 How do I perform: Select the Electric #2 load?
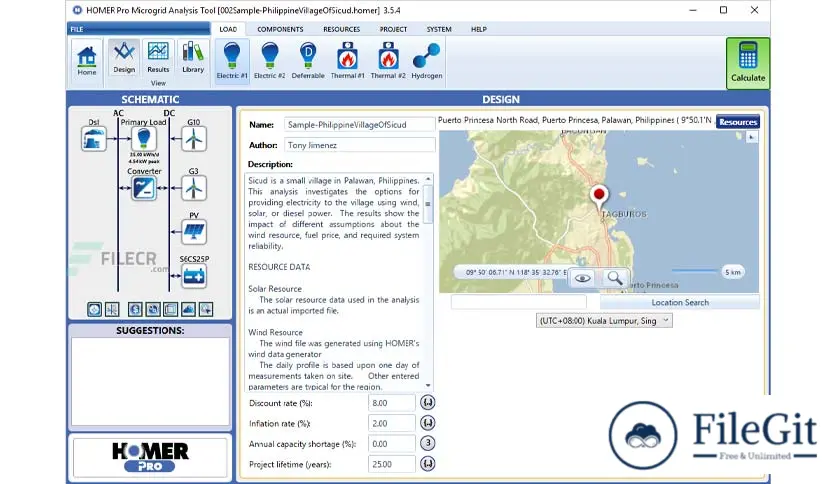[269, 61]
